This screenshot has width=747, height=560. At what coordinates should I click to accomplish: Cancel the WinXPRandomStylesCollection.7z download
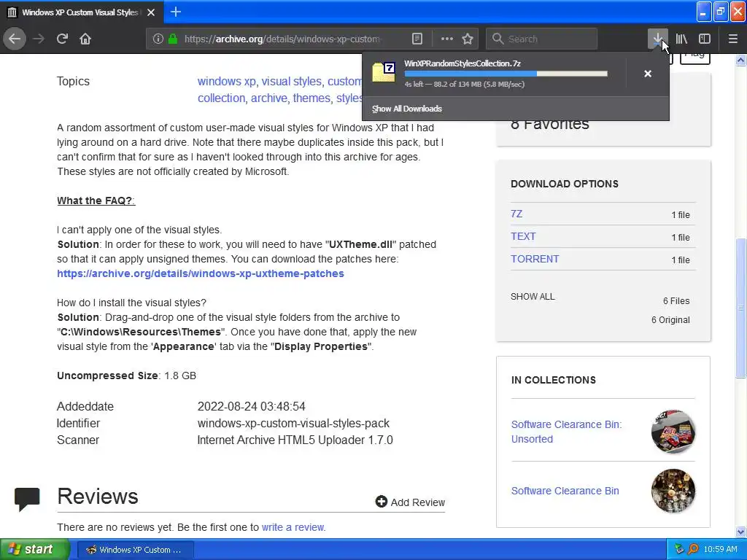(648, 74)
